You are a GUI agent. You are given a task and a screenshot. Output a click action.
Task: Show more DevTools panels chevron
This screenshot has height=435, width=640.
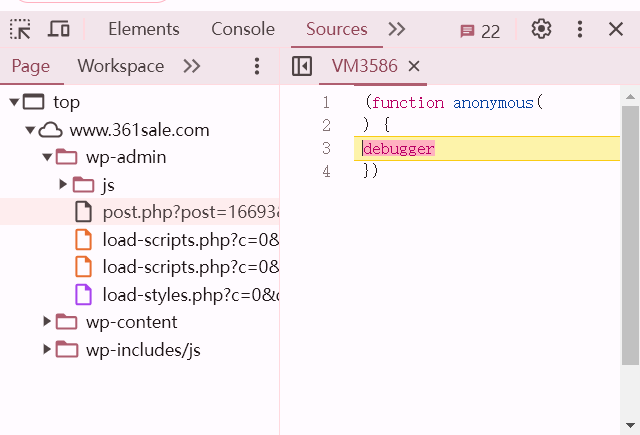pos(397,29)
